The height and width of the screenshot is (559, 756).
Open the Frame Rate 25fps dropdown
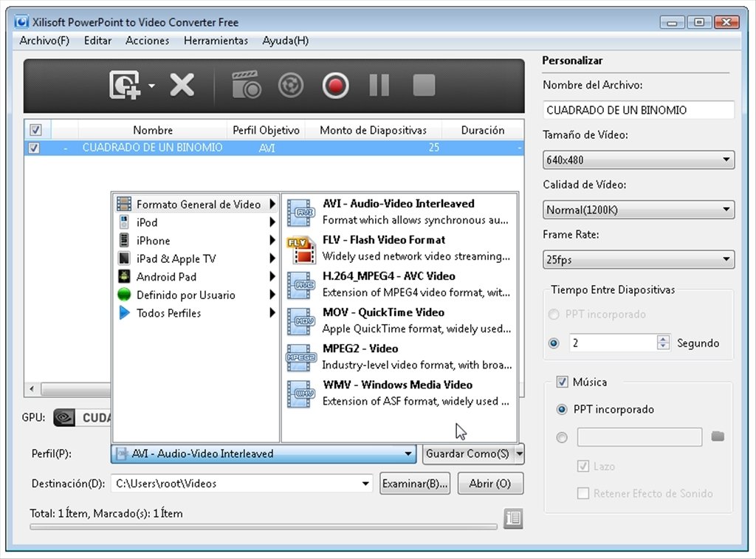click(x=639, y=259)
